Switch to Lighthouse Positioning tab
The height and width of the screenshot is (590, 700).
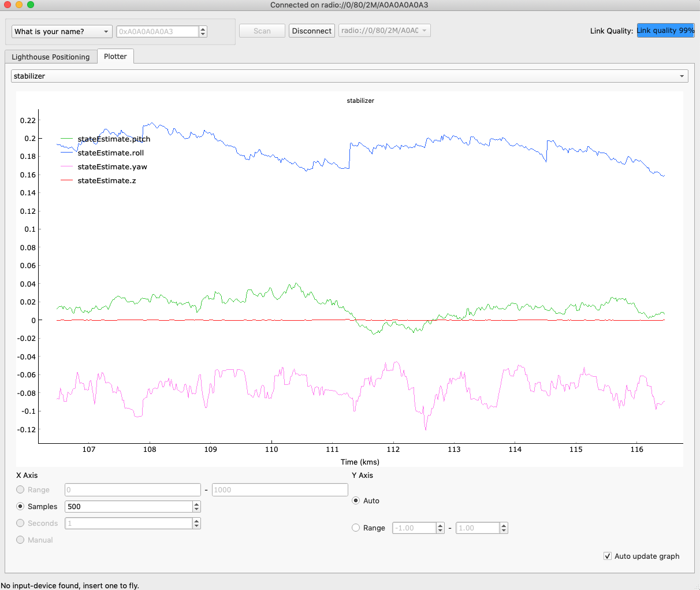click(x=50, y=57)
